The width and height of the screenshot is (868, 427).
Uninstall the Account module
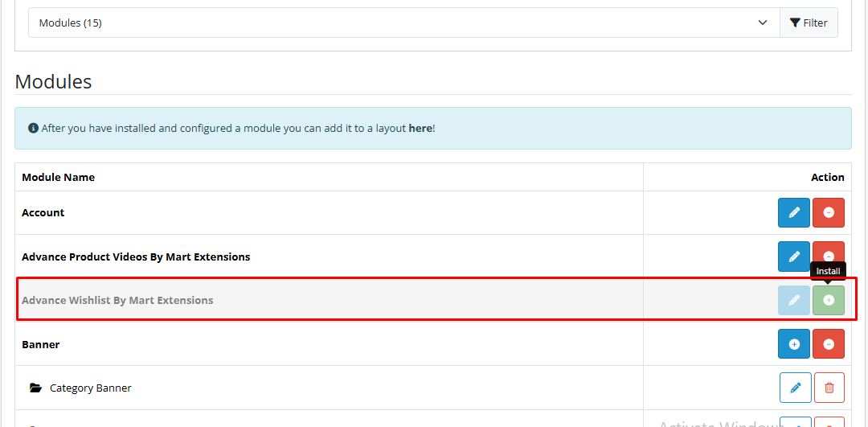(x=828, y=213)
